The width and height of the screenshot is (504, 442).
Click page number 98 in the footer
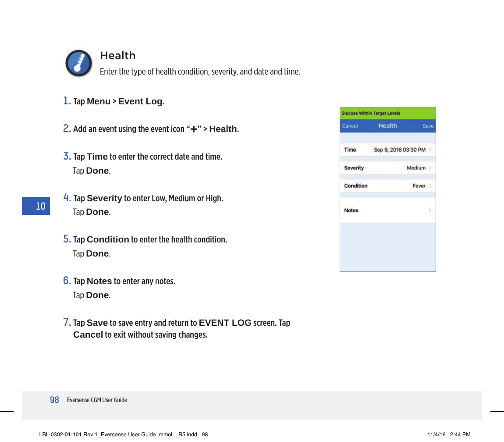54,400
